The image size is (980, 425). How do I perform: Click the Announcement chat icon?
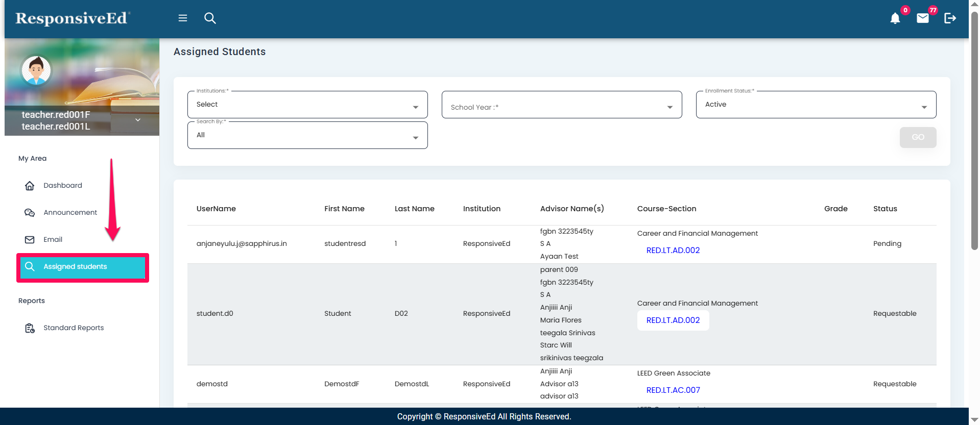click(x=30, y=213)
